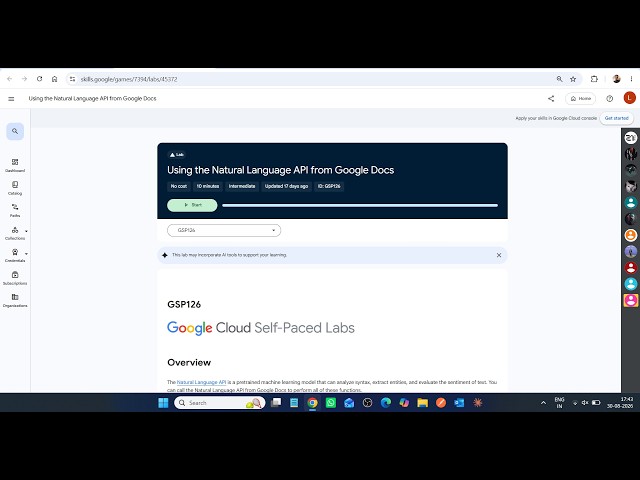Click the 'Intermediate' level tag

tap(242, 186)
